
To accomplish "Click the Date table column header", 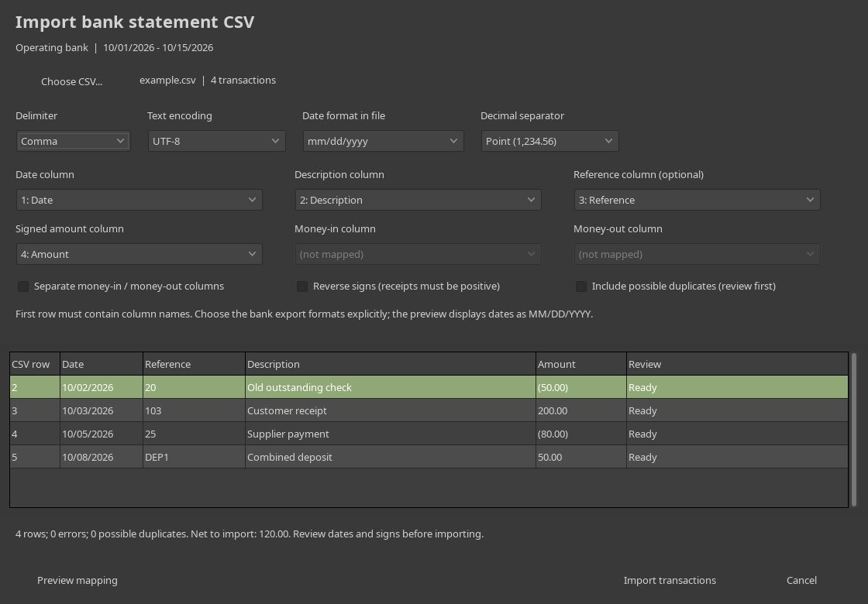I will pyautogui.click(x=102, y=364).
